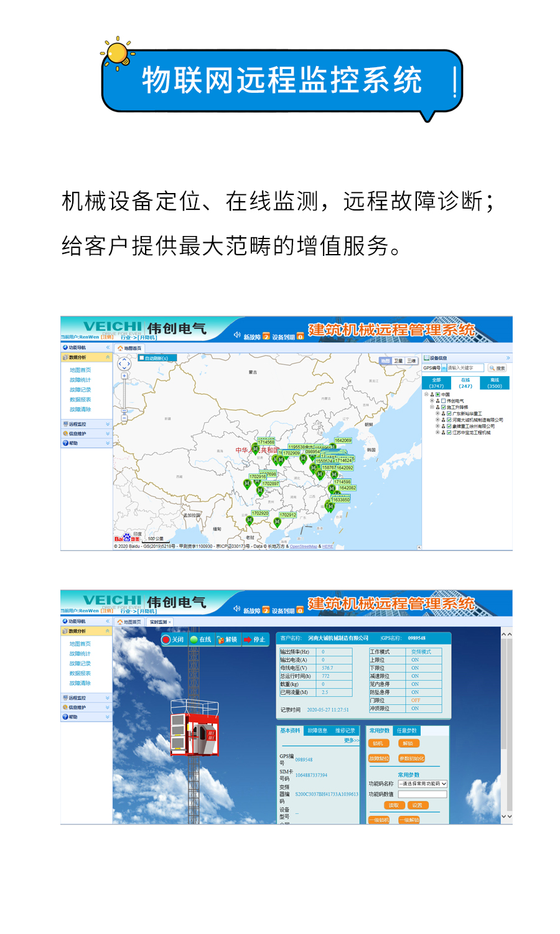Click the GPS keyword search input field

[465, 368]
